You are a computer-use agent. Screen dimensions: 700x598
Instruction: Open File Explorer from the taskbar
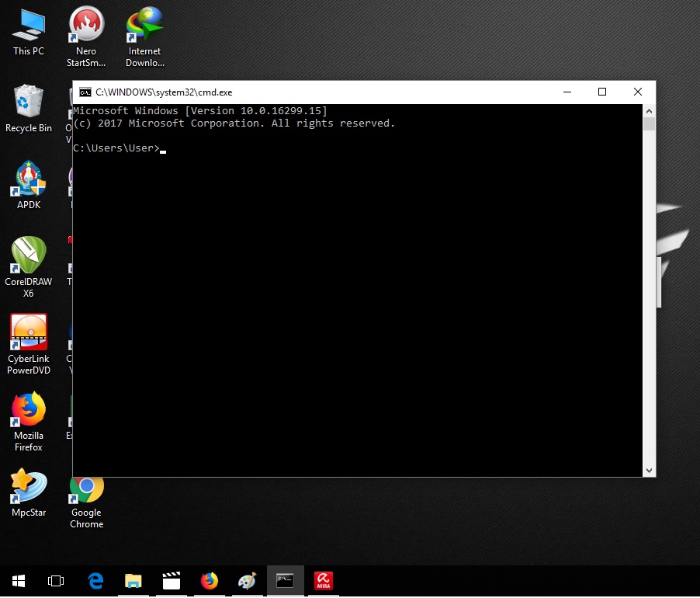pyautogui.click(x=133, y=580)
